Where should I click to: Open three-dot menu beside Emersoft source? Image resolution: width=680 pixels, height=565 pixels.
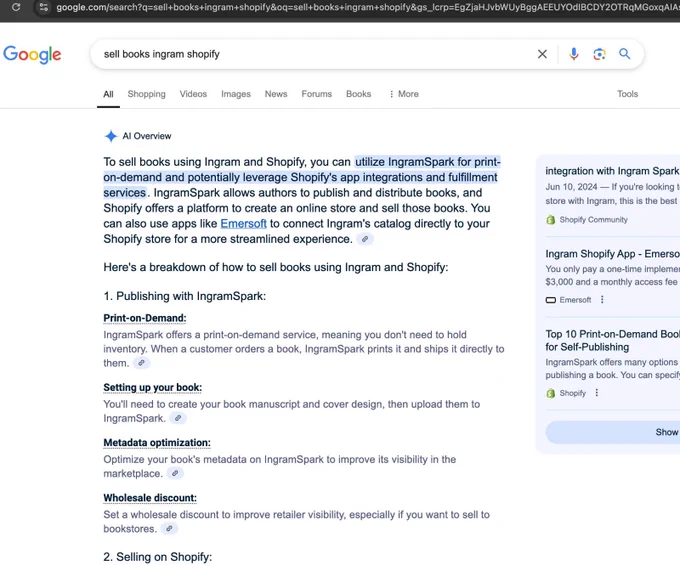coord(602,300)
